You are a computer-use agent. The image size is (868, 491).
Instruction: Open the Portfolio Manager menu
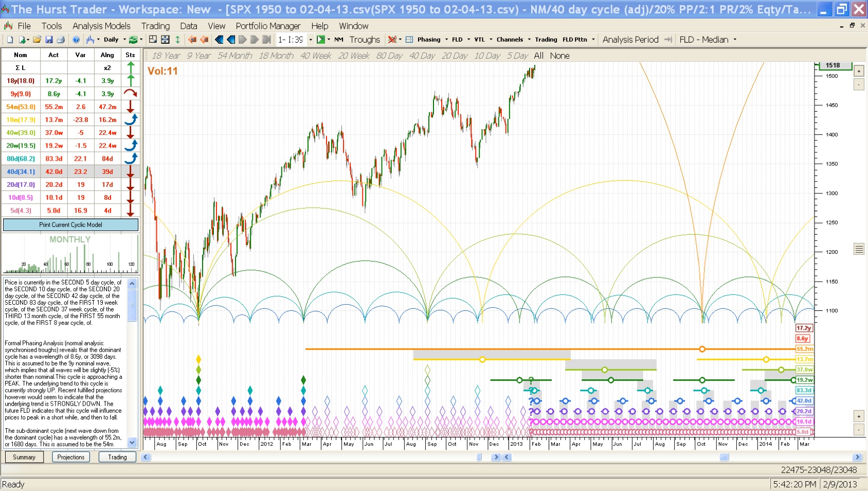click(268, 26)
